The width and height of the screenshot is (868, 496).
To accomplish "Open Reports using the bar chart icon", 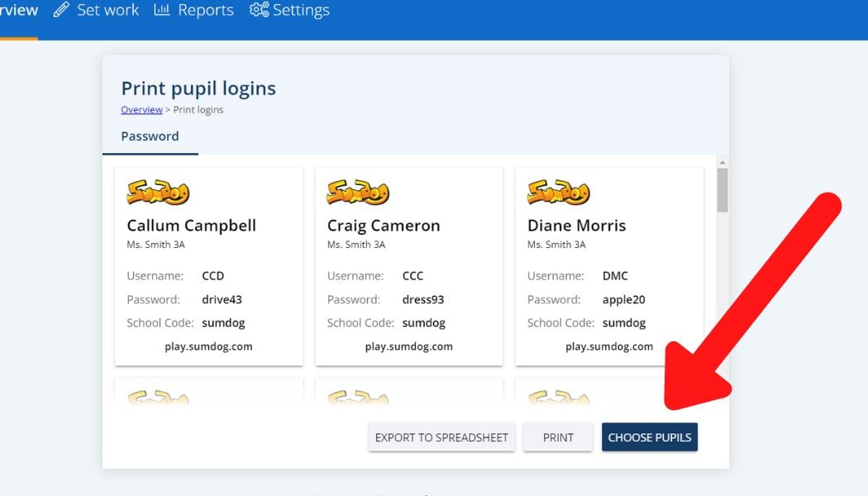I will click(160, 10).
